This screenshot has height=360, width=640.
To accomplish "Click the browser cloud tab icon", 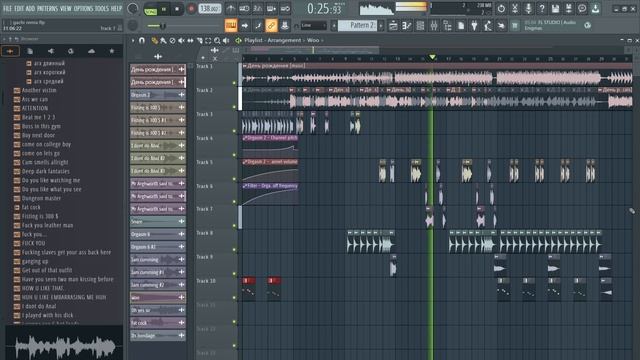I will pos(91,51).
